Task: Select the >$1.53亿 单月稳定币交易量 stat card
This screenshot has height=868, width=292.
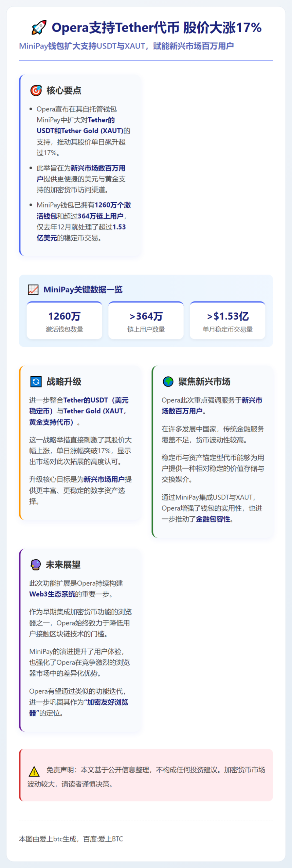Action: tap(227, 320)
